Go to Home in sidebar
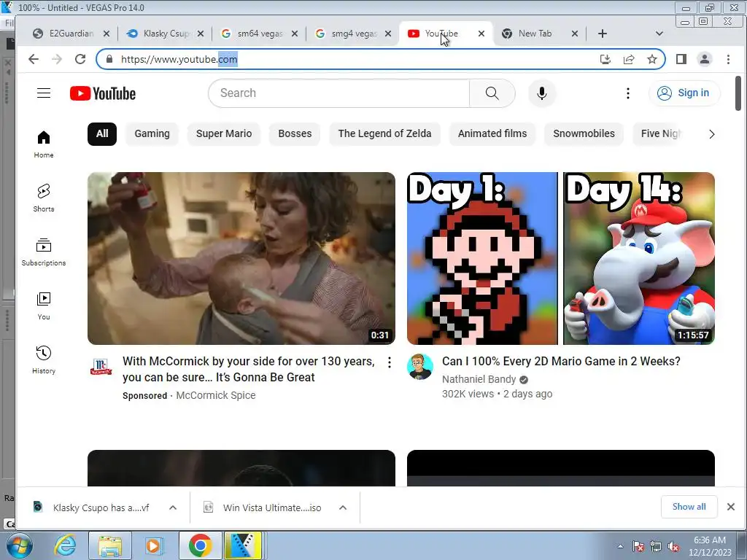Viewport: 747px width, 560px height. (44, 144)
